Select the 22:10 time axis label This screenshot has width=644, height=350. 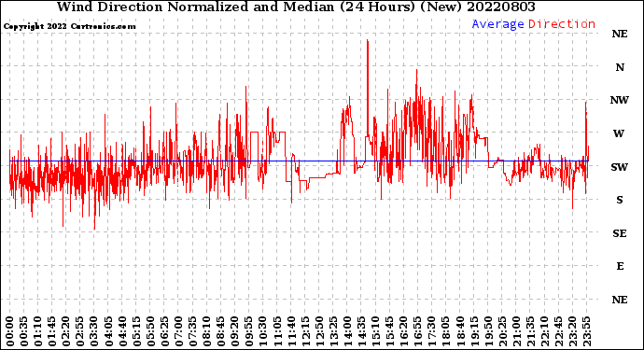(x=544, y=331)
